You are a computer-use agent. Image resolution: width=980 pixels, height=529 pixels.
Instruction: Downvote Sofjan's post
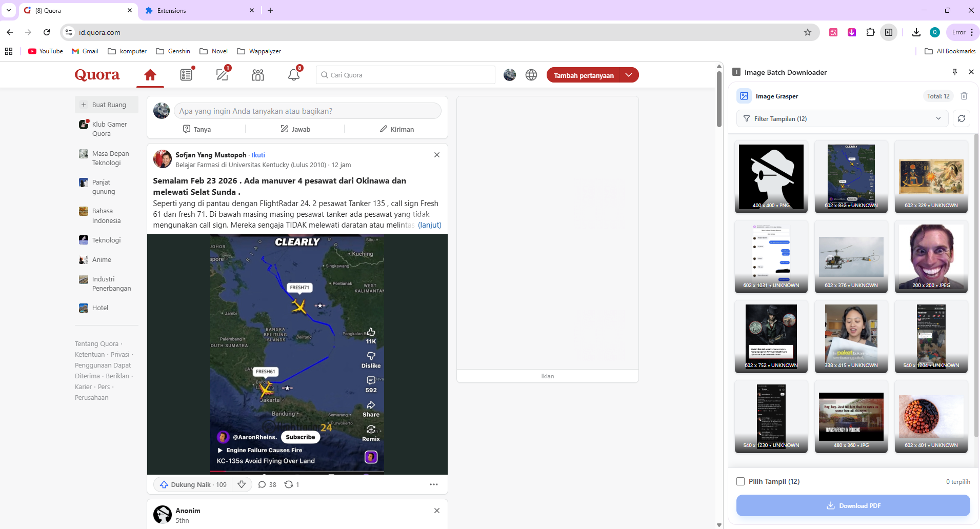coord(242,484)
